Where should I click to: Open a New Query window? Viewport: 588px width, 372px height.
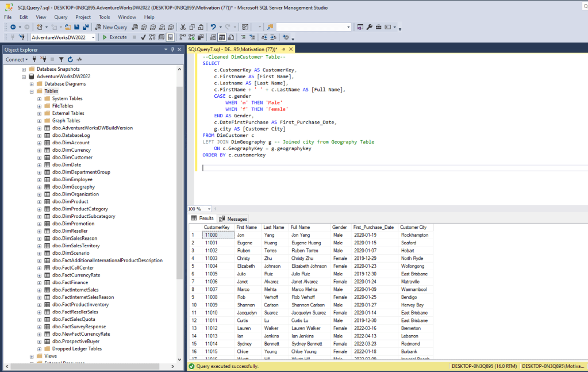(112, 27)
